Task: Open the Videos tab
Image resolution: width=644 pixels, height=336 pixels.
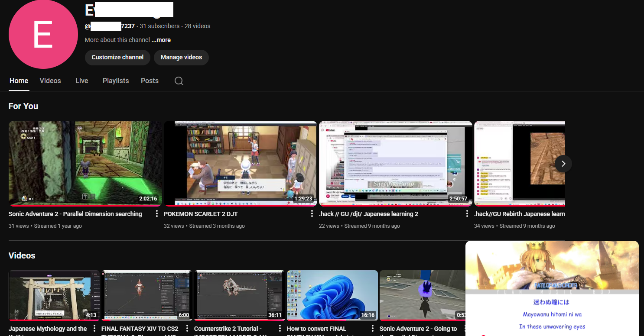Action: pyautogui.click(x=50, y=81)
